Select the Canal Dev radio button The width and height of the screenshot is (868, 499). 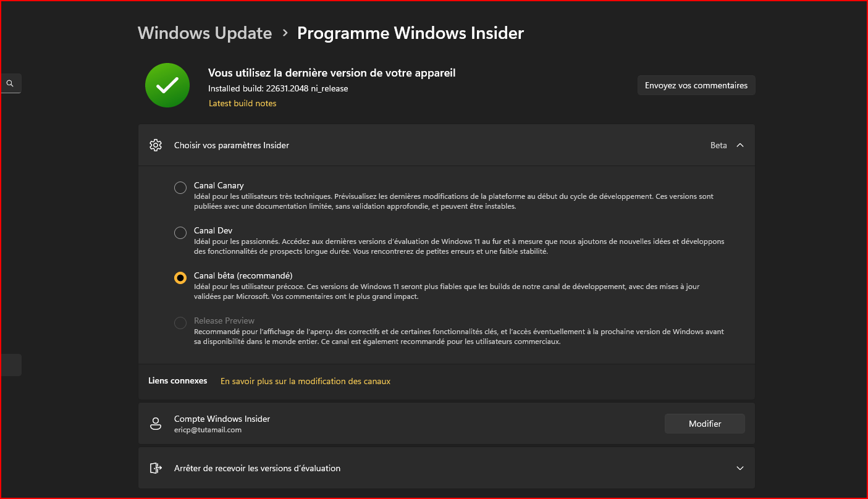pyautogui.click(x=180, y=233)
